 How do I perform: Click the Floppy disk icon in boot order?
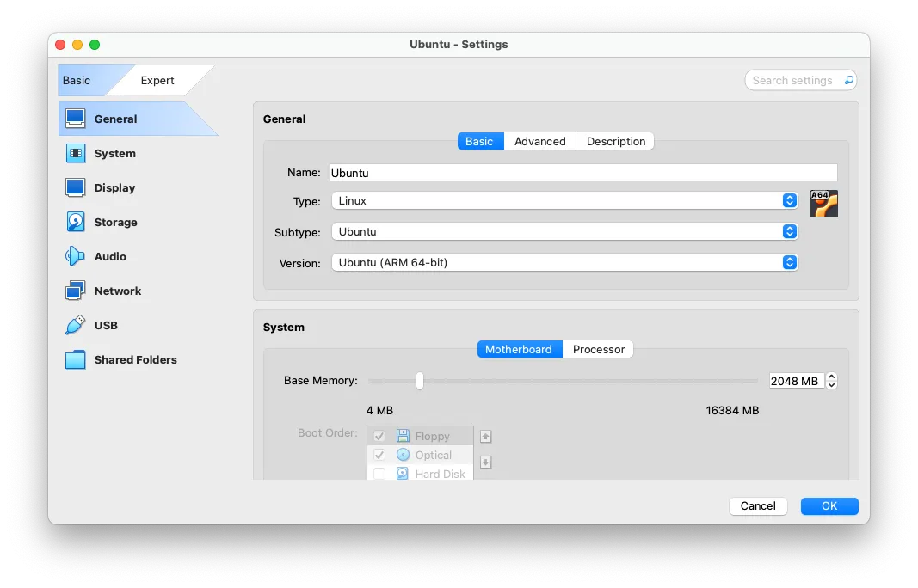403,436
